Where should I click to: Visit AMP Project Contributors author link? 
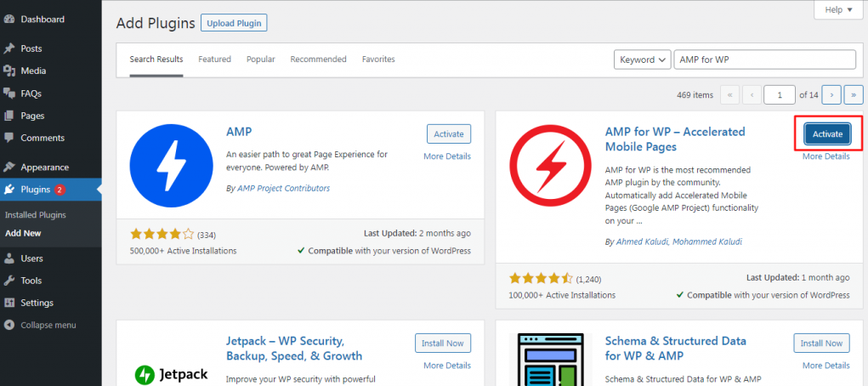pyautogui.click(x=283, y=188)
